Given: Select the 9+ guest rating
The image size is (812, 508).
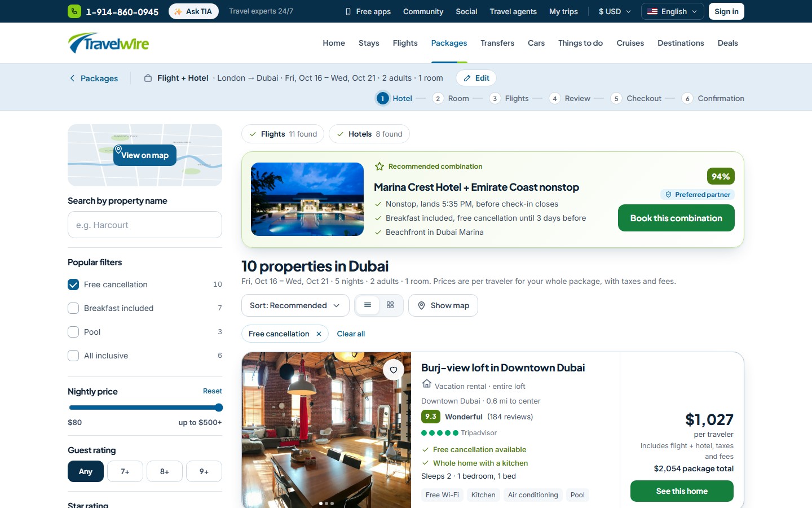Looking at the screenshot, I should 204,471.
